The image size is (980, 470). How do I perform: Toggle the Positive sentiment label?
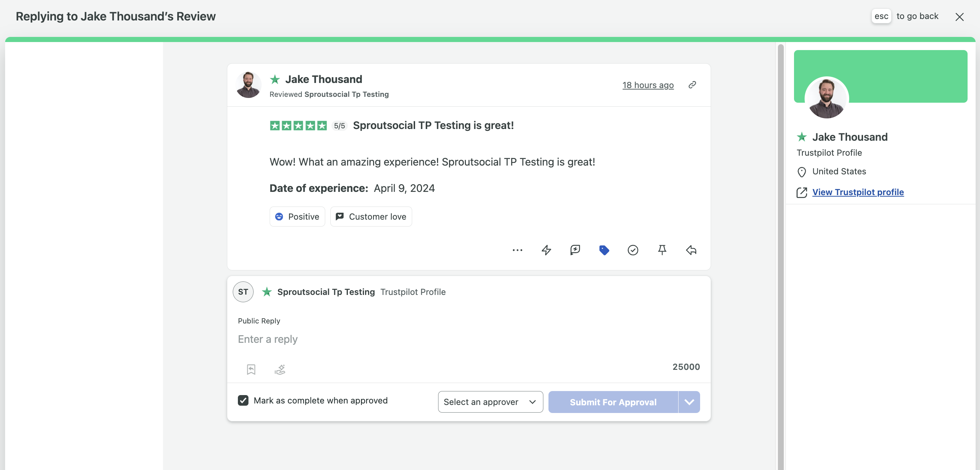click(297, 216)
